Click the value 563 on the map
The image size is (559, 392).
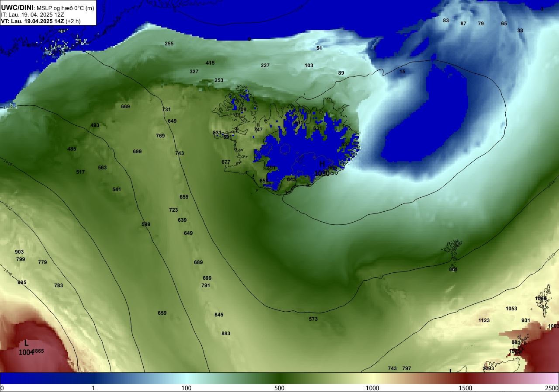click(102, 168)
